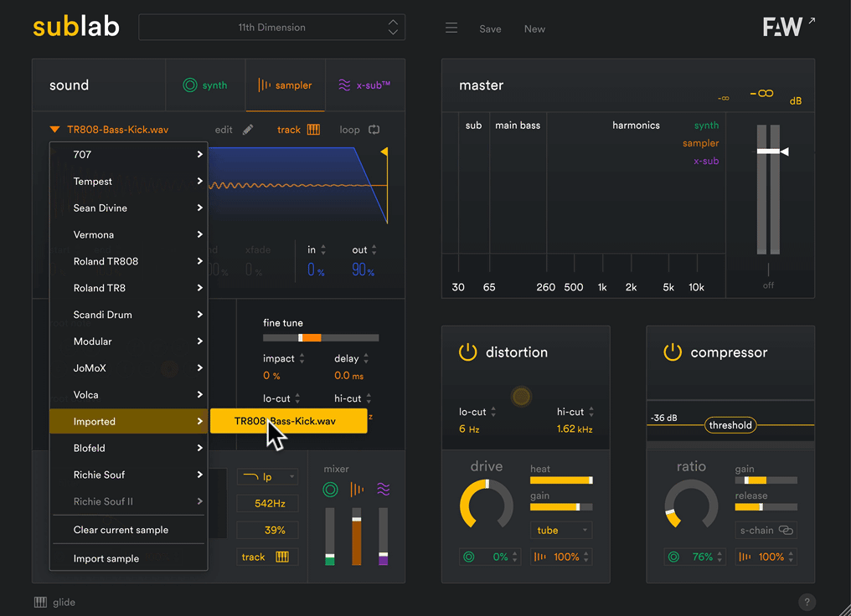Expand the JoMoX submenu
Viewport: 851px width, 616px height.
(129, 368)
